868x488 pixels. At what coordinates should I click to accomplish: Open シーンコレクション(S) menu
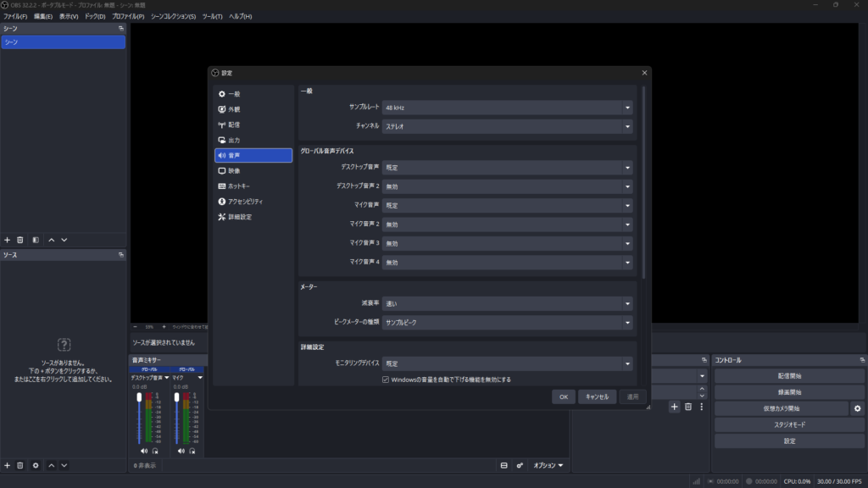(x=173, y=17)
